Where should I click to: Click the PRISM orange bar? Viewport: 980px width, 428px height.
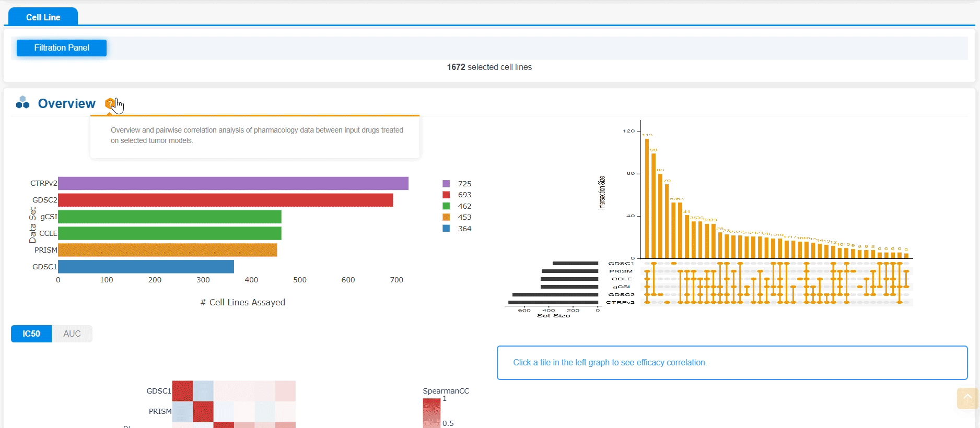tap(167, 250)
